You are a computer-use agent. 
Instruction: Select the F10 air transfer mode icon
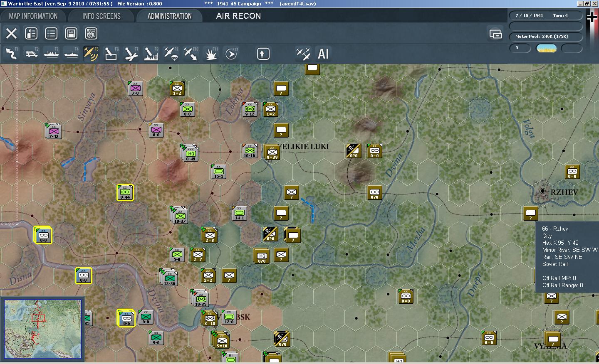point(191,54)
